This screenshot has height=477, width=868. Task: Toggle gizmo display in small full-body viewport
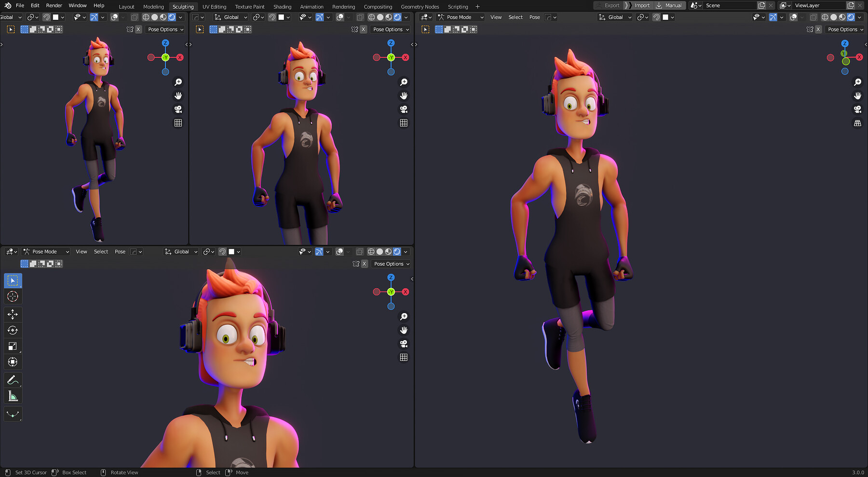(94, 17)
